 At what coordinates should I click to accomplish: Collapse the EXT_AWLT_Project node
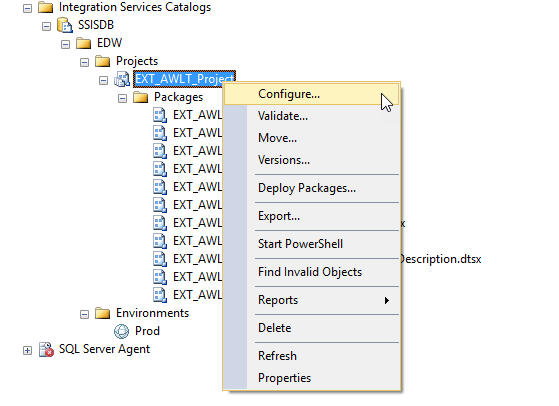103,80
